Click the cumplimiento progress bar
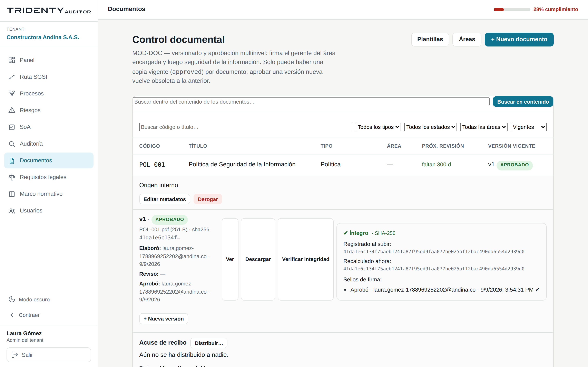The height and width of the screenshot is (367, 588). 512,9
